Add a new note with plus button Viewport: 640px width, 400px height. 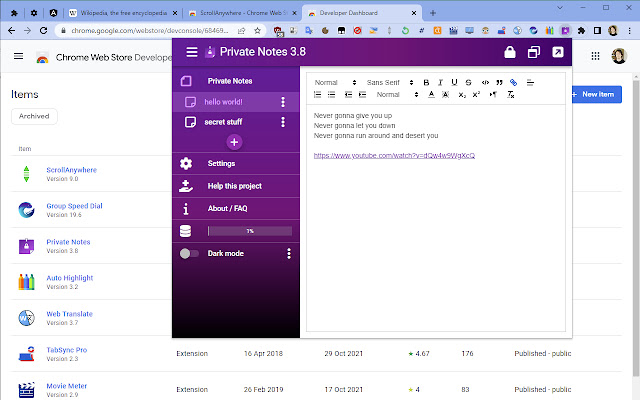click(234, 142)
